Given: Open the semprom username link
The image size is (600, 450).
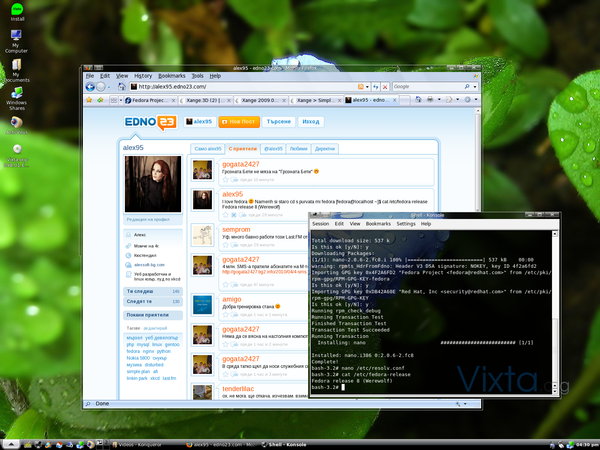Looking at the screenshot, I should click(x=236, y=230).
